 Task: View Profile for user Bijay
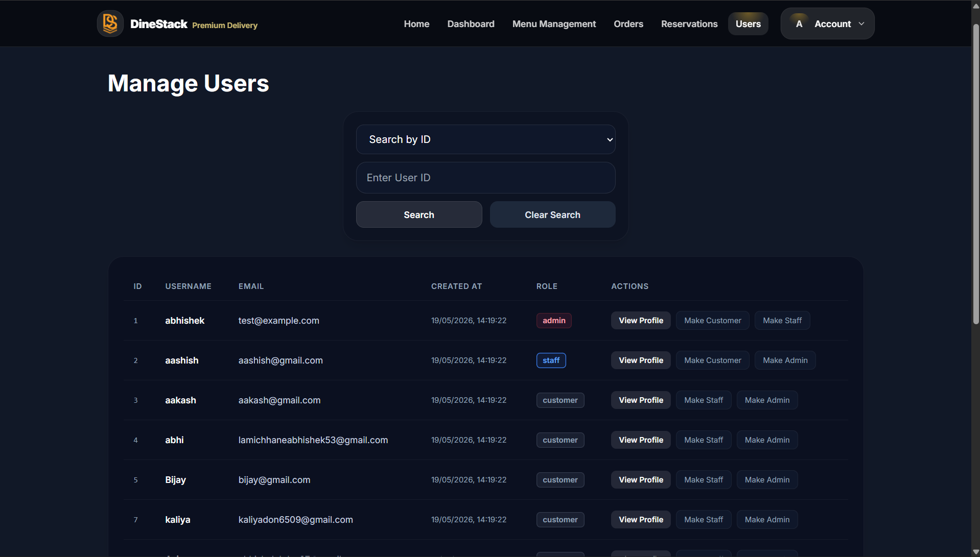(641, 480)
